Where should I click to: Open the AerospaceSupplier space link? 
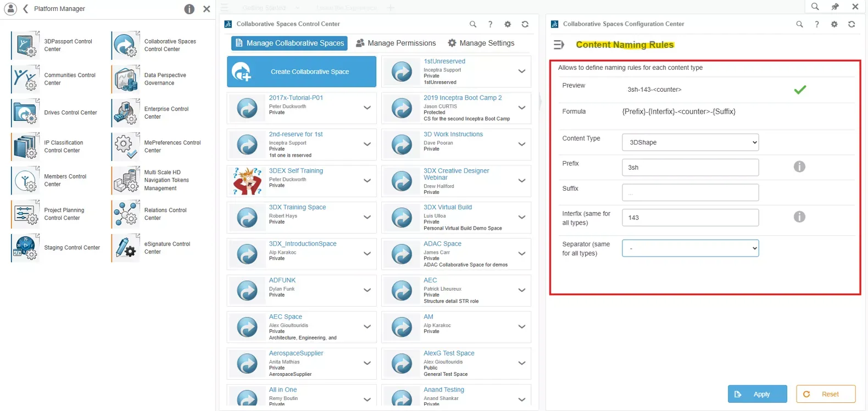296,353
